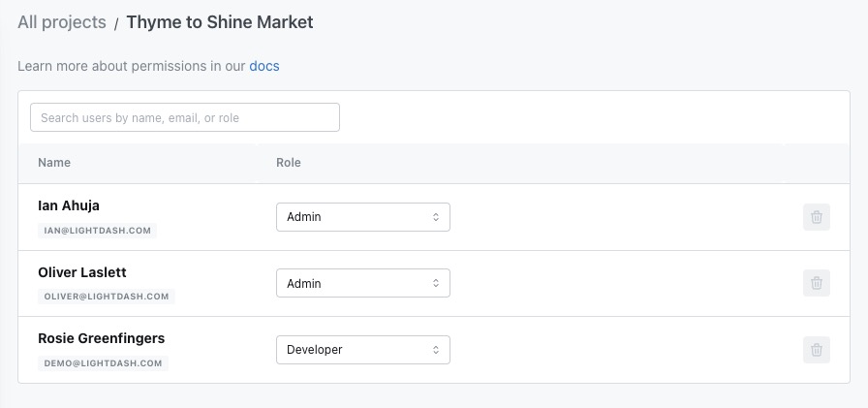Click the chevron arrows on the Developer dropdown
This screenshot has width=868, height=408.
pyautogui.click(x=436, y=350)
